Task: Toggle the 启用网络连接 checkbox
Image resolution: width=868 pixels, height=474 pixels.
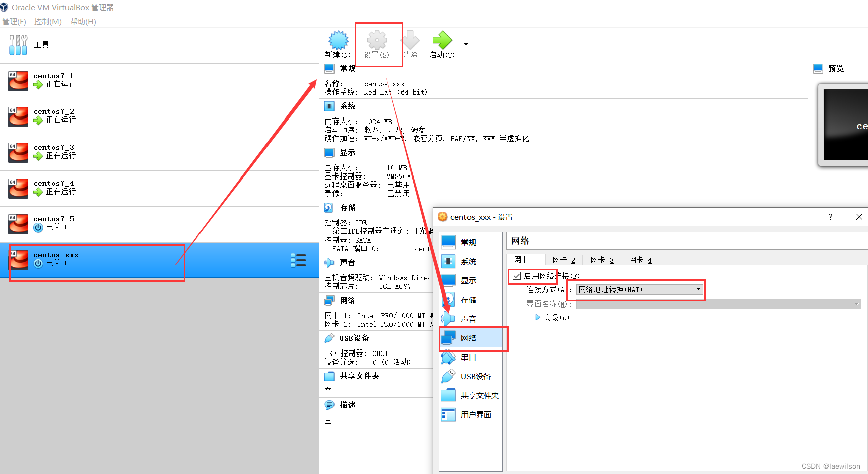Action: coord(517,276)
